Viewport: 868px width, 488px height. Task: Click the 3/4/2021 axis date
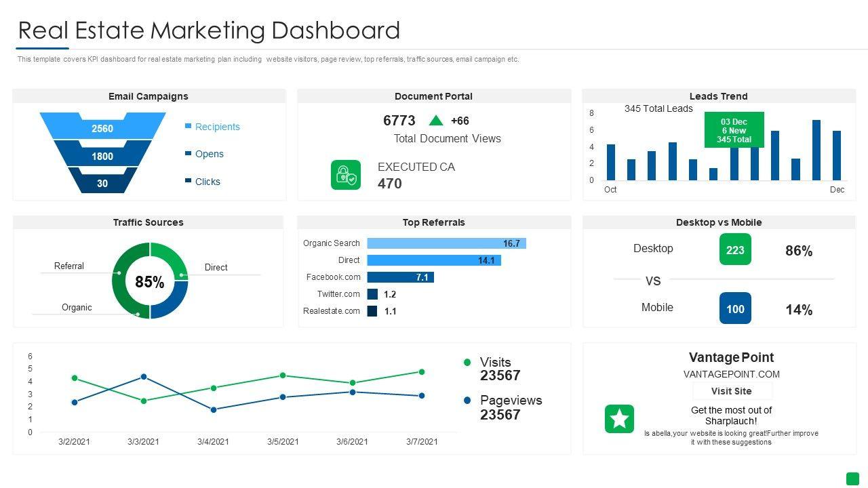point(213,442)
